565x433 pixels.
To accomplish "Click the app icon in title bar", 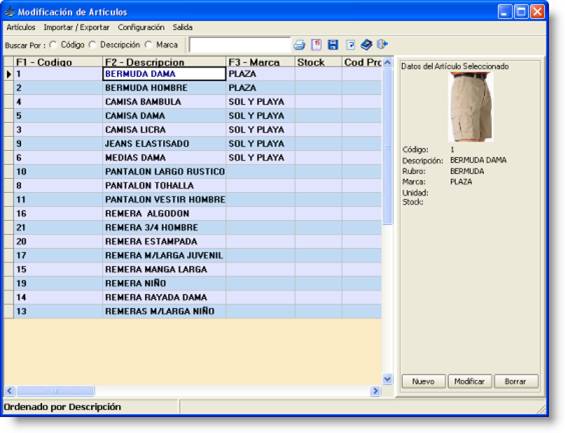I will pyautogui.click(x=9, y=12).
